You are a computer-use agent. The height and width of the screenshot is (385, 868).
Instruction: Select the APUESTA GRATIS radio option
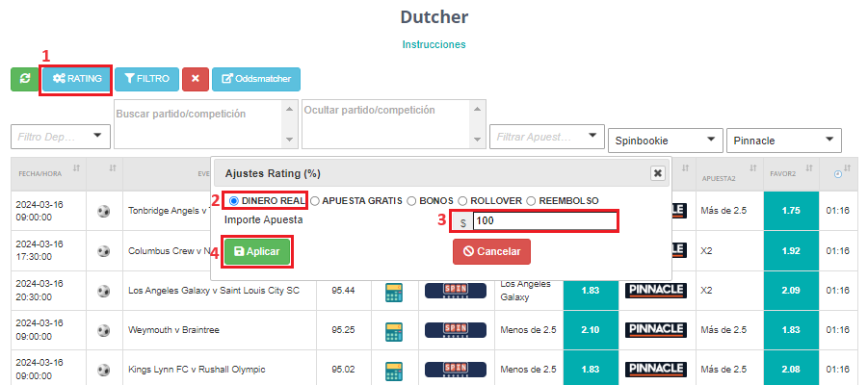(x=314, y=201)
